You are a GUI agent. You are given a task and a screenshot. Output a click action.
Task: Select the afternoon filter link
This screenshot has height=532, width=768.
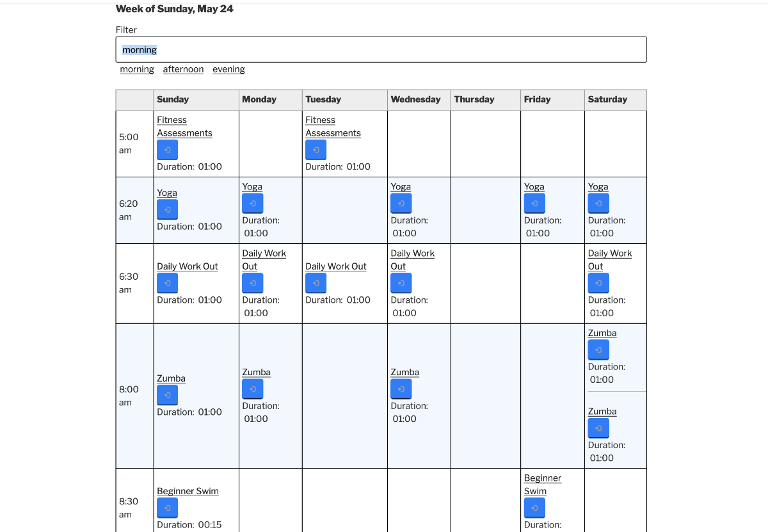183,69
